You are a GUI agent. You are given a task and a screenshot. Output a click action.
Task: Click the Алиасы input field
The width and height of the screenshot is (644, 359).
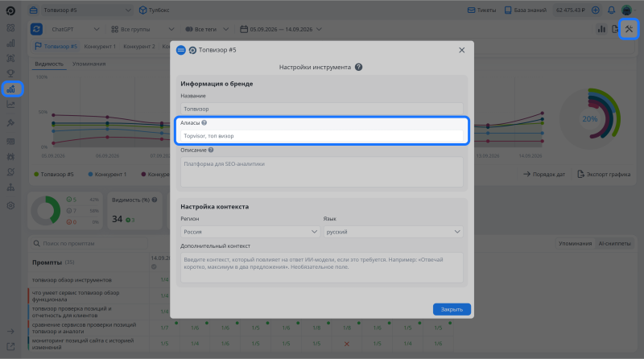point(321,136)
